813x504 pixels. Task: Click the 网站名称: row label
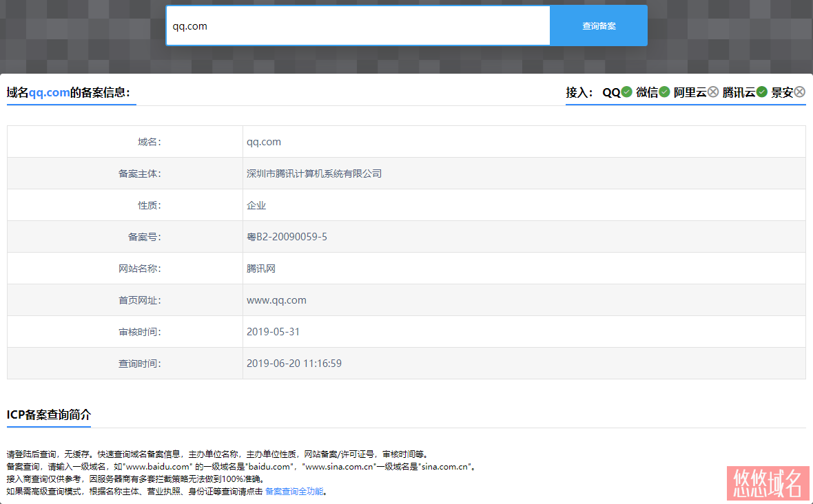coord(139,269)
